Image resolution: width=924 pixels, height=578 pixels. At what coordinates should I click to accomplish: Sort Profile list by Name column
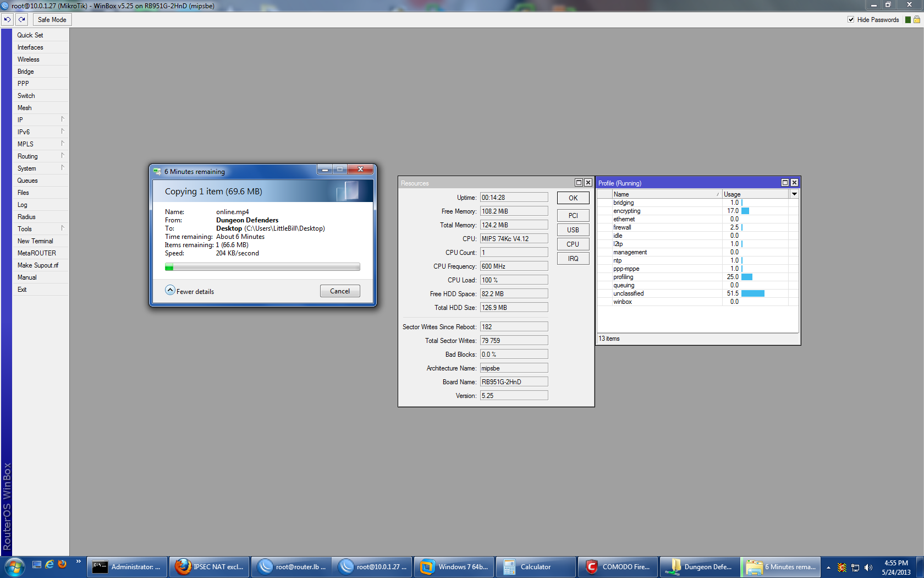(667, 194)
